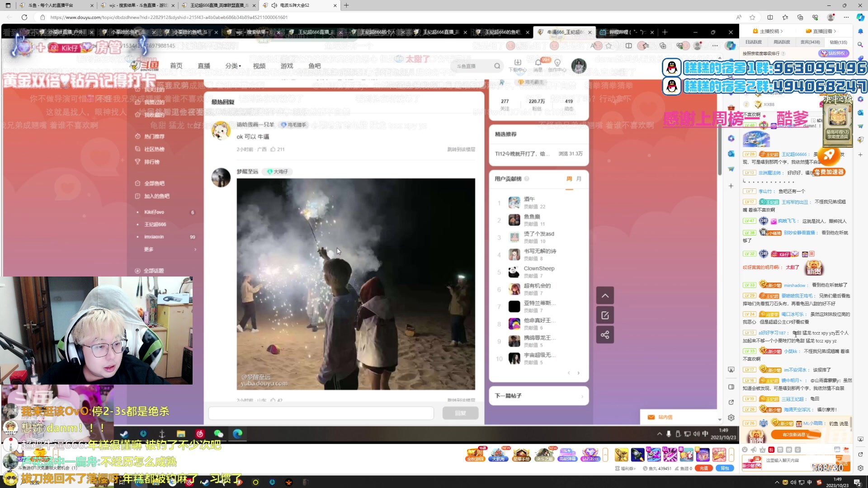Click the horn broadcast icon in chat toolbar
Image resolution: width=868 pixels, height=488 pixels.
[754, 450]
